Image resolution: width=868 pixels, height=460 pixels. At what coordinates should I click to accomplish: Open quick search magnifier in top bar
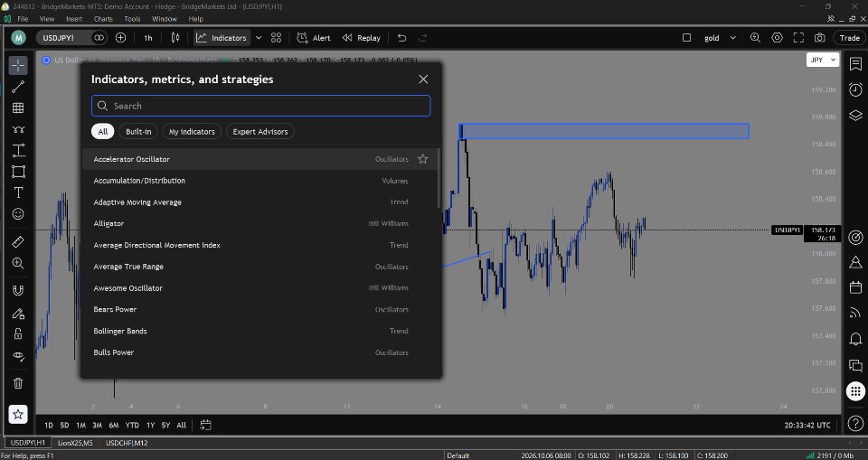(x=755, y=38)
